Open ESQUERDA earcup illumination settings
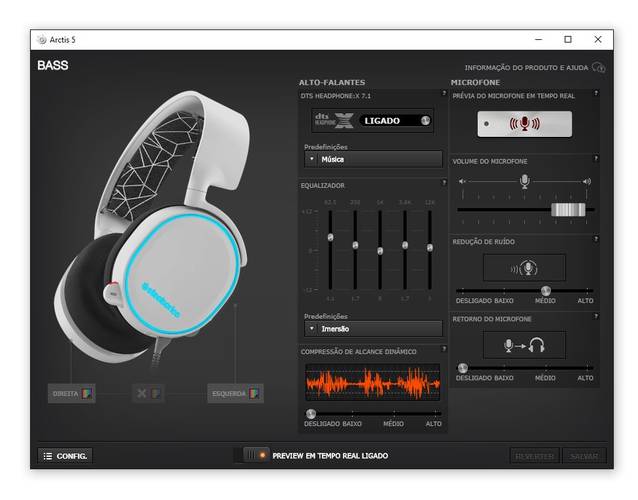638x500 pixels. 236,393
